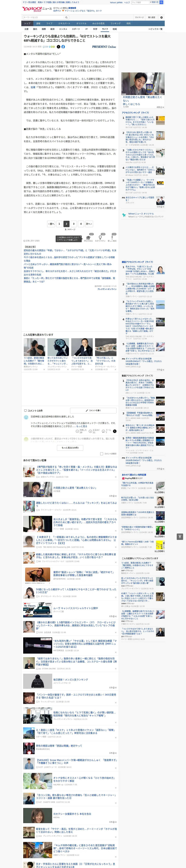
Task: Select pagination page 3
Action: click(x=74, y=224)
